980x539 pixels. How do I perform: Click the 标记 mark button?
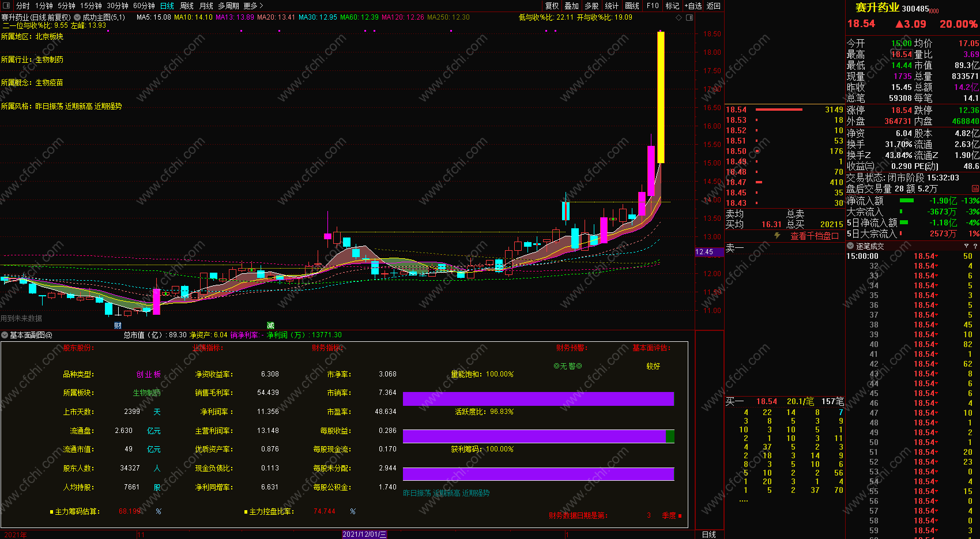click(x=672, y=6)
